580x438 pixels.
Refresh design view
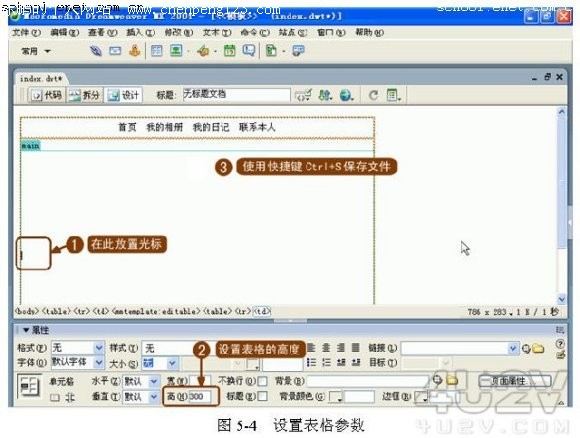click(373, 95)
